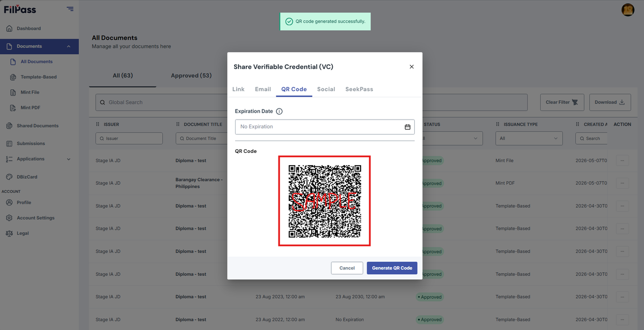This screenshot has height=330, width=644.
Task: Open the calendar picker icon
Action: pos(407,127)
